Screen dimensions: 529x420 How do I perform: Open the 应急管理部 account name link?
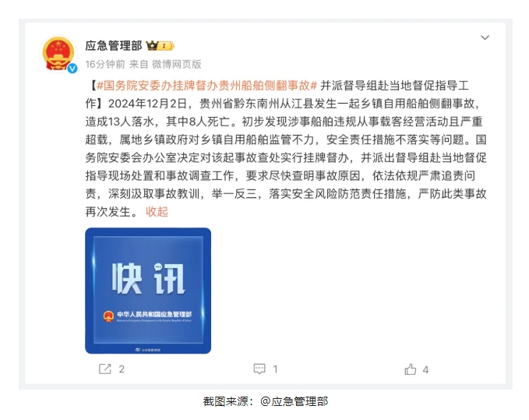coord(114,45)
